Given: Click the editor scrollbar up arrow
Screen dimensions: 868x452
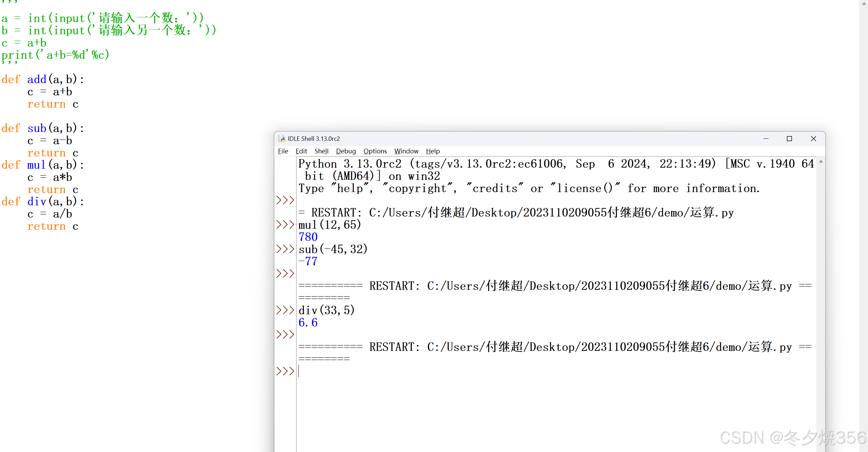Looking at the screenshot, I should pyautogui.click(x=864, y=3).
